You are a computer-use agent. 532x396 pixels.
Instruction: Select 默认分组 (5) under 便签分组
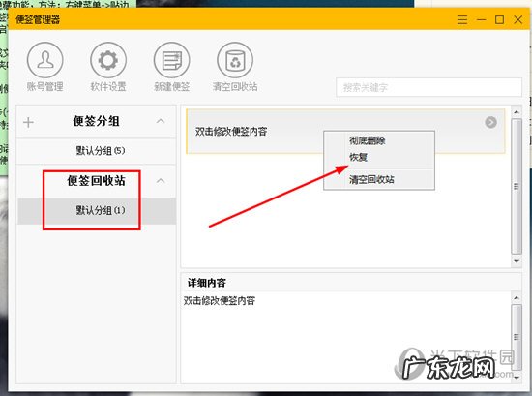[x=97, y=151]
